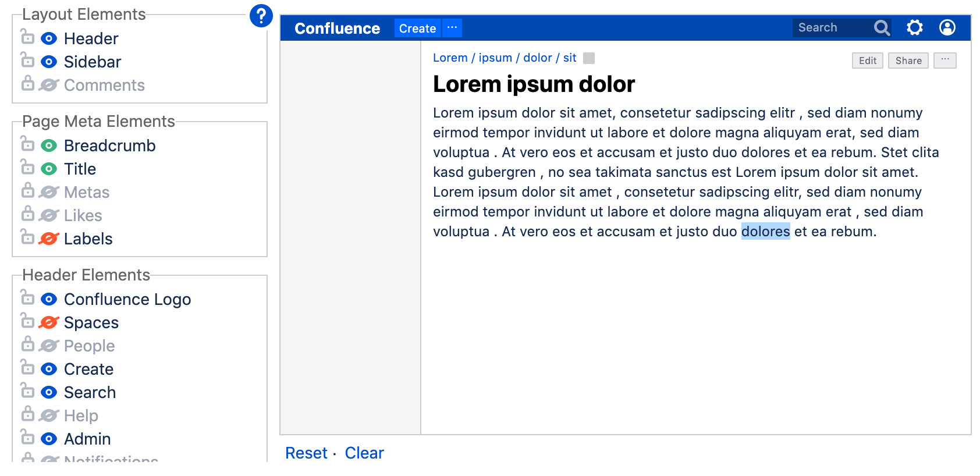The image size is (980, 476).
Task: Open the user profile avatar icon
Action: click(x=947, y=27)
